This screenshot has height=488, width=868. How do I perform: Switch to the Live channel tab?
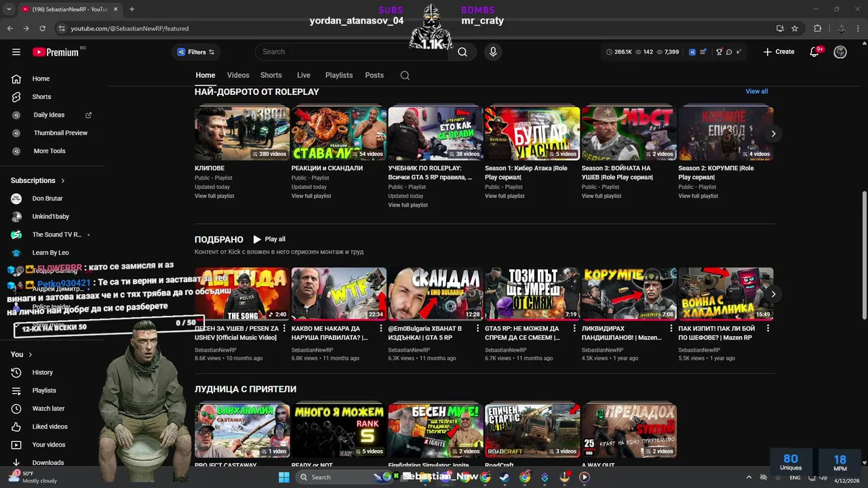(304, 75)
